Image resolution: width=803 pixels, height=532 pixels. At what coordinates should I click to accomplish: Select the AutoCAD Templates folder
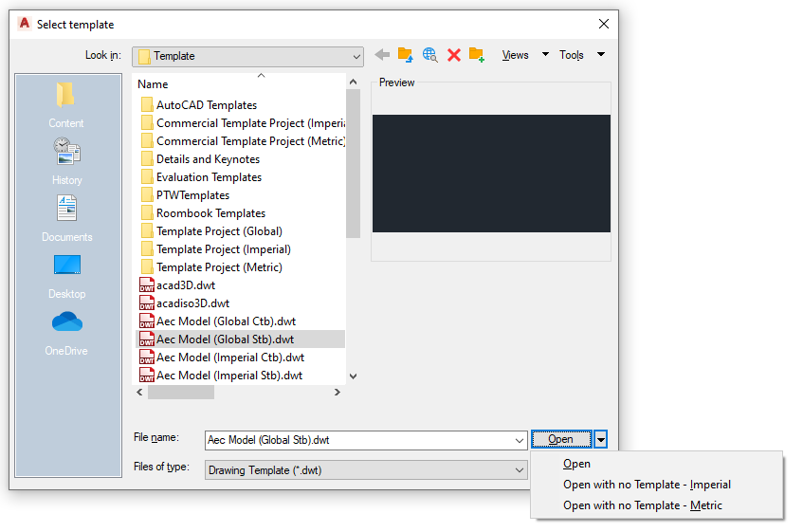click(x=199, y=105)
